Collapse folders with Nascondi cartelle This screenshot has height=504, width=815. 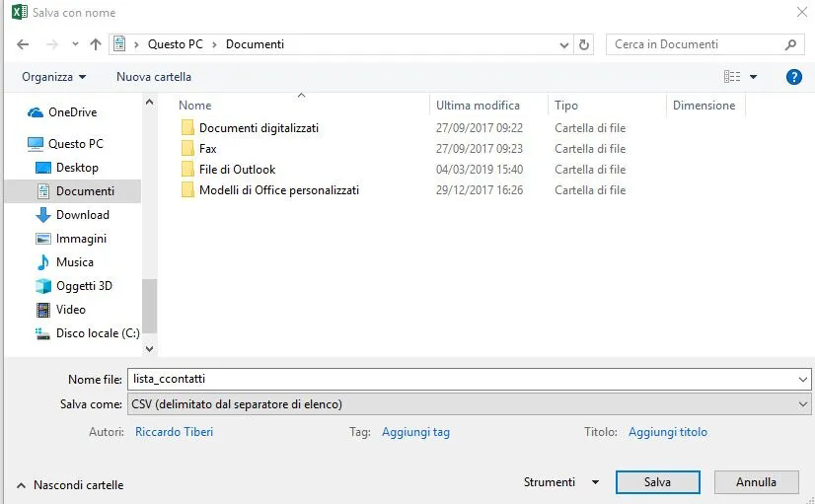point(70,485)
